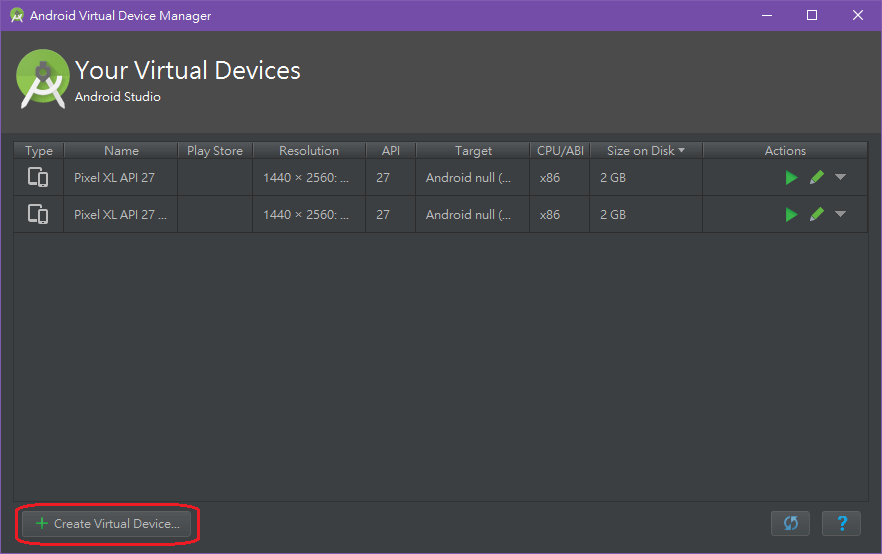Click 'Android null (...' target of first device row
The height and width of the screenshot is (554, 882).
473,178
